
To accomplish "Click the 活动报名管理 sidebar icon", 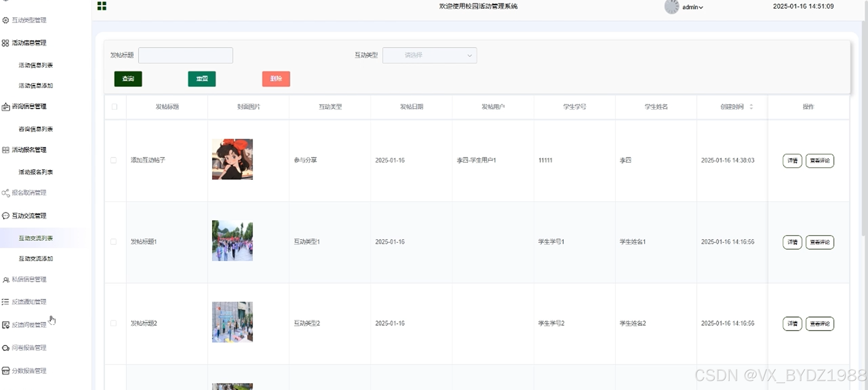I will click(x=5, y=150).
